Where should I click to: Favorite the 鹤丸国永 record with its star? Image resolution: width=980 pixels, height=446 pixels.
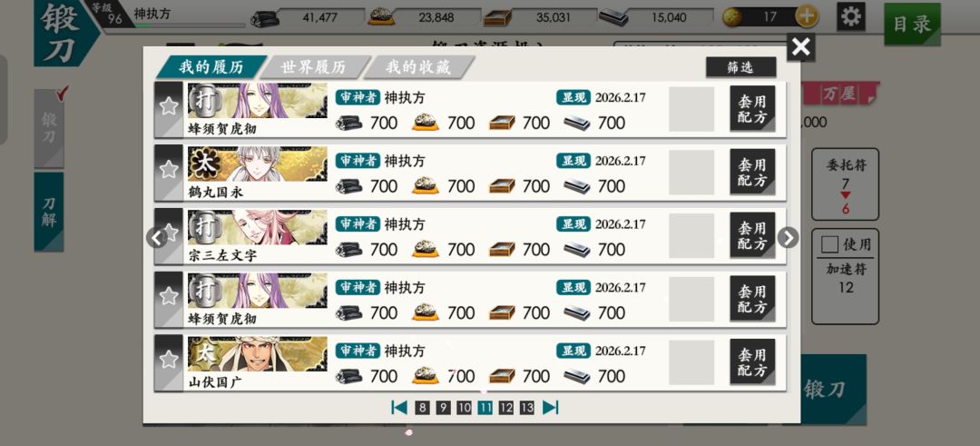(168, 170)
